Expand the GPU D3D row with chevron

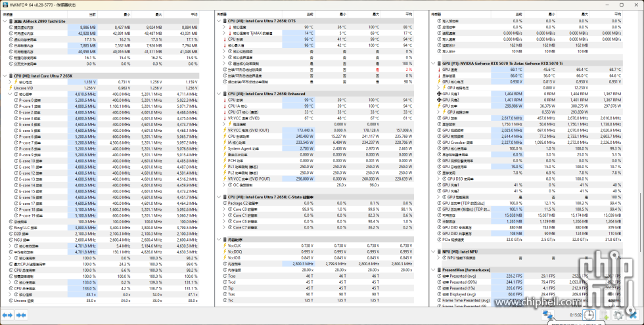click(438, 179)
